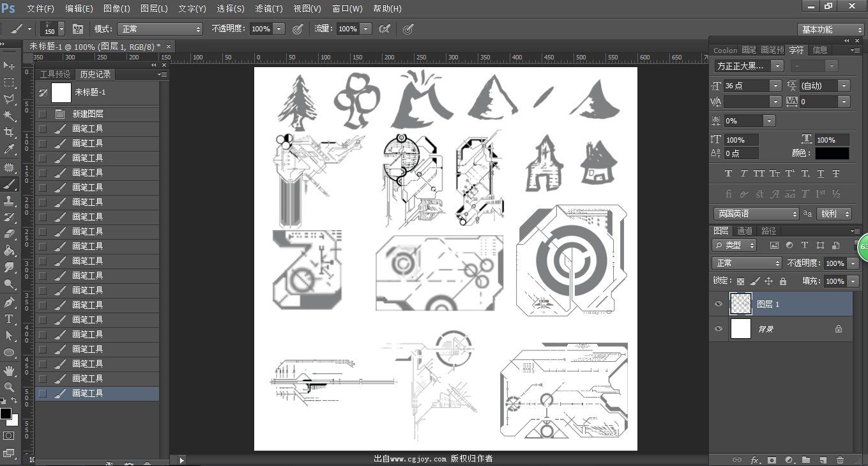Open the 选择(S) menu
868x466 pixels.
click(x=231, y=9)
